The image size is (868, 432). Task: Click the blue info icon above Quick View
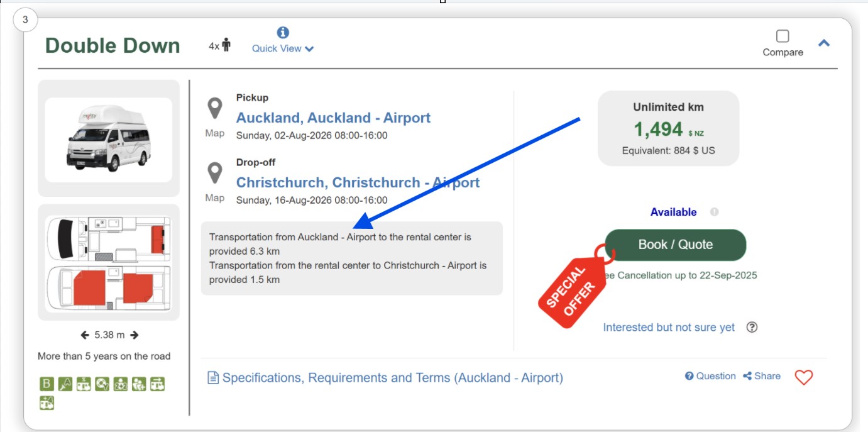pyautogui.click(x=283, y=33)
